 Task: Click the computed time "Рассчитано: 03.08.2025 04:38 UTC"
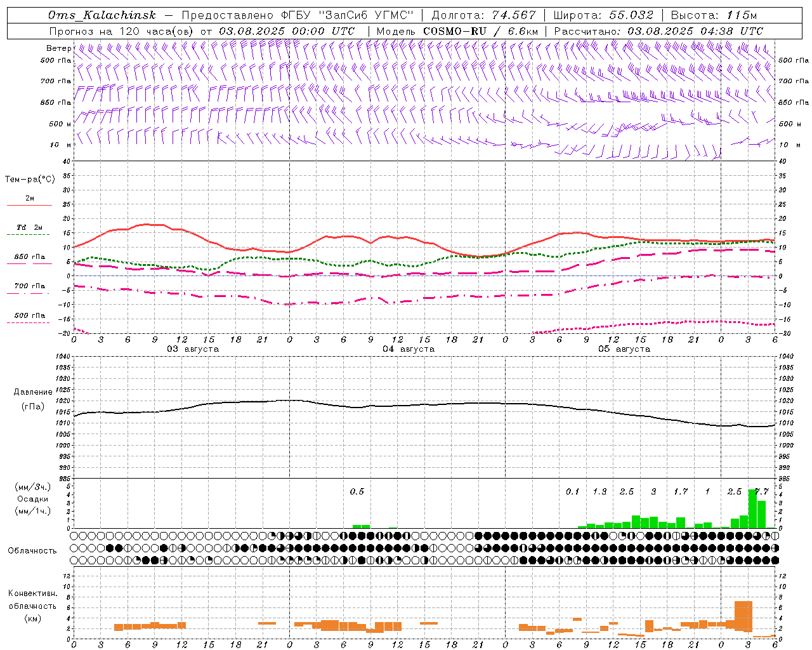coord(658,31)
